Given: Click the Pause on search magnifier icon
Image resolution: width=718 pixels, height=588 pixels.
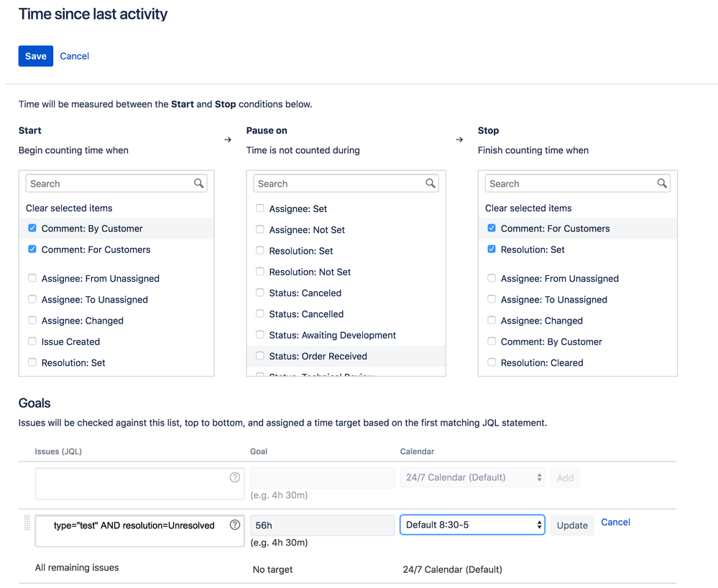Looking at the screenshot, I should 431,183.
